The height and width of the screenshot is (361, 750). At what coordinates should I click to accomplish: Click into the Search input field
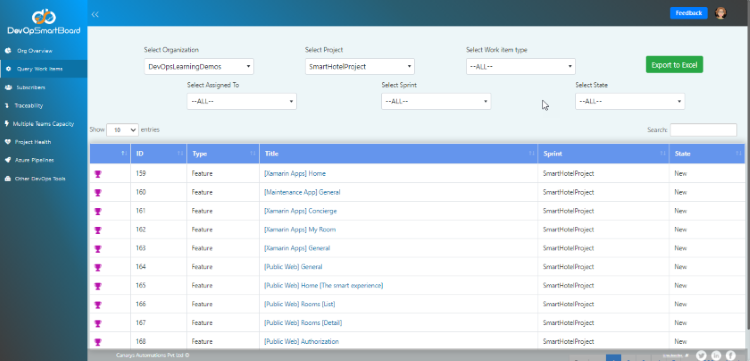coord(703,130)
